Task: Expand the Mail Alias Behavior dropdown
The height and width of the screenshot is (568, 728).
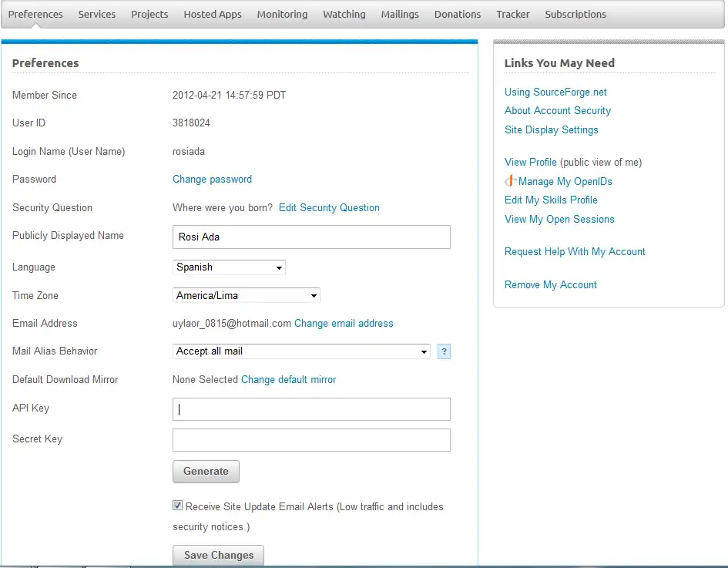Action: [x=301, y=351]
